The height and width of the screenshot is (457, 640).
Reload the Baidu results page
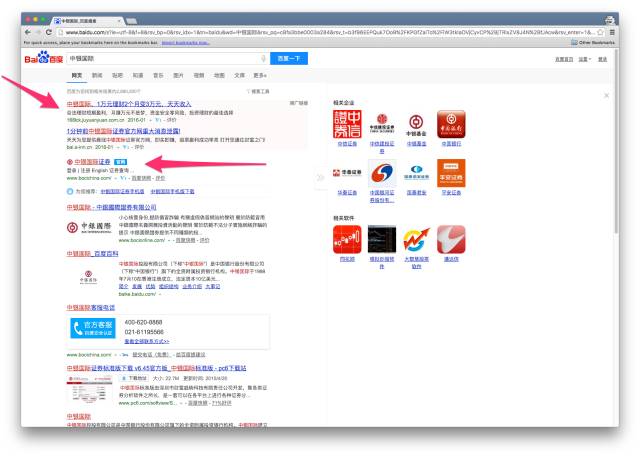[49, 32]
